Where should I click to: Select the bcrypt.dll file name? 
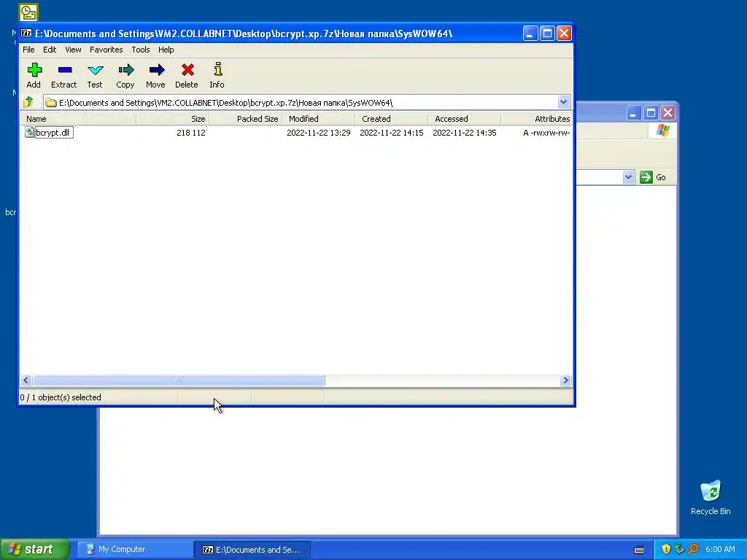54,133
